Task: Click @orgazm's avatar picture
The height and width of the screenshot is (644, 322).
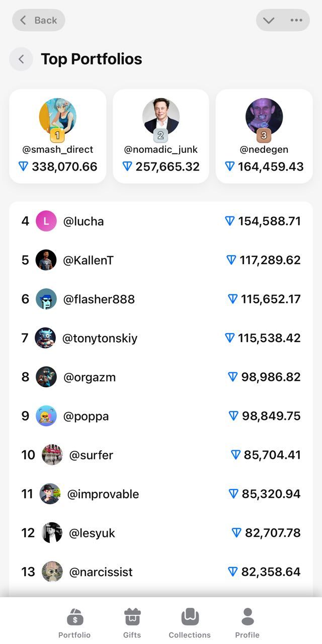Action: pos(46,377)
